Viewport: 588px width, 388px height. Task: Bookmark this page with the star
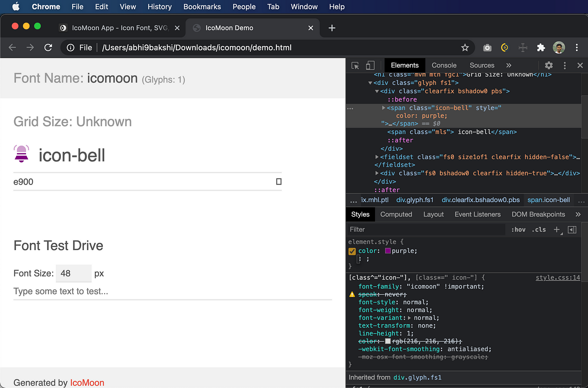coord(465,47)
